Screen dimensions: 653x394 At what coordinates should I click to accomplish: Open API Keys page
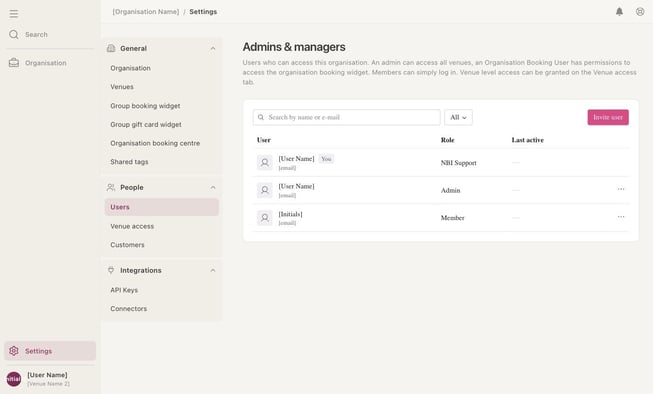124,290
